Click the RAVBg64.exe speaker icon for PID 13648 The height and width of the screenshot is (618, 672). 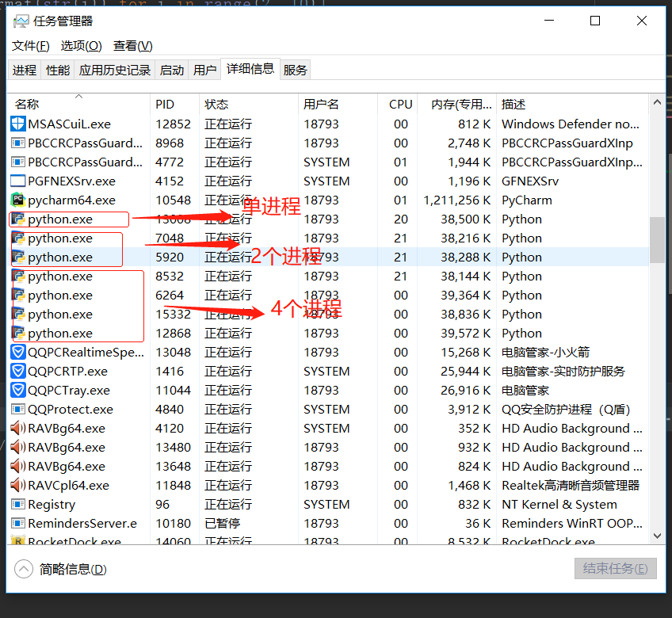click(x=18, y=466)
